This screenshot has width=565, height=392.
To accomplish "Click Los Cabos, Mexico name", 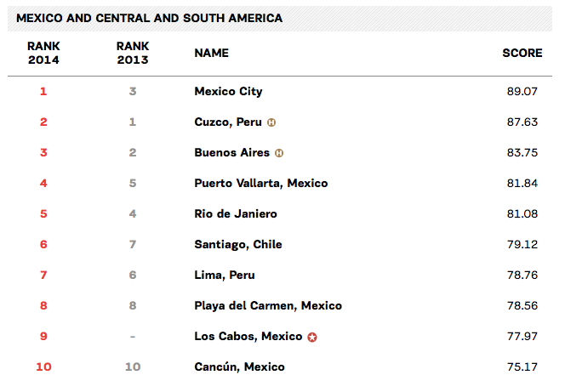I will tap(248, 337).
